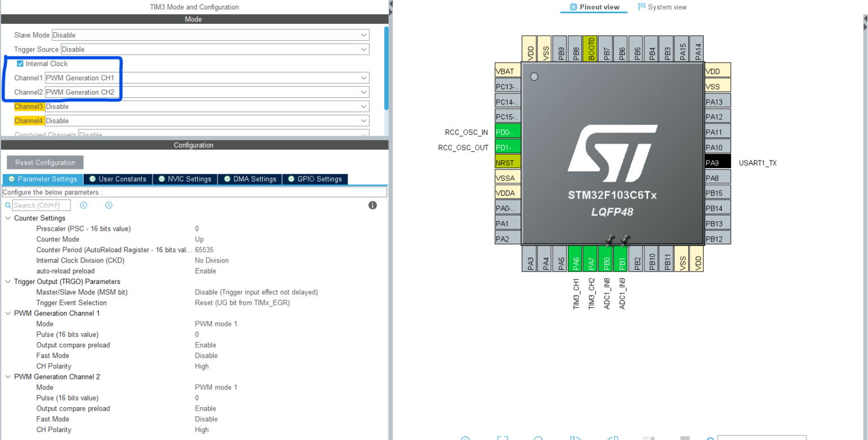Click the black PA9 pin assigned USART1_TX
The width and height of the screenshot is (868, 440).
(x=717, y=162)
